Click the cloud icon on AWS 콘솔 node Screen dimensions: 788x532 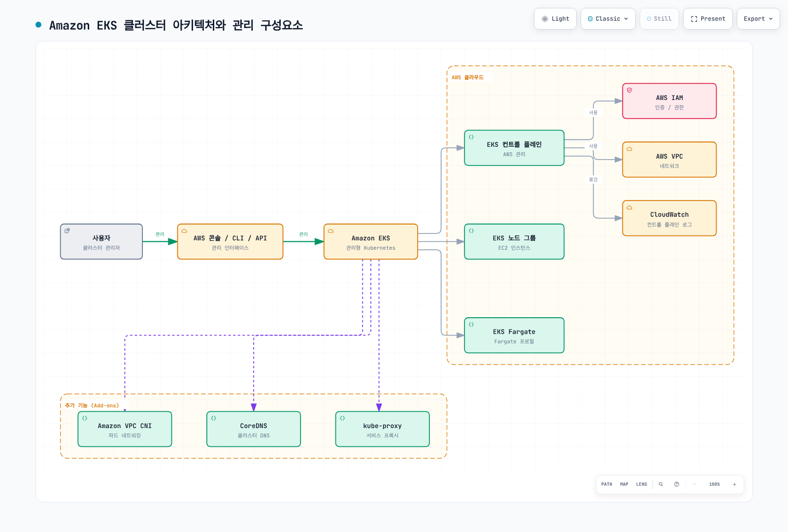tap(184, 231)
